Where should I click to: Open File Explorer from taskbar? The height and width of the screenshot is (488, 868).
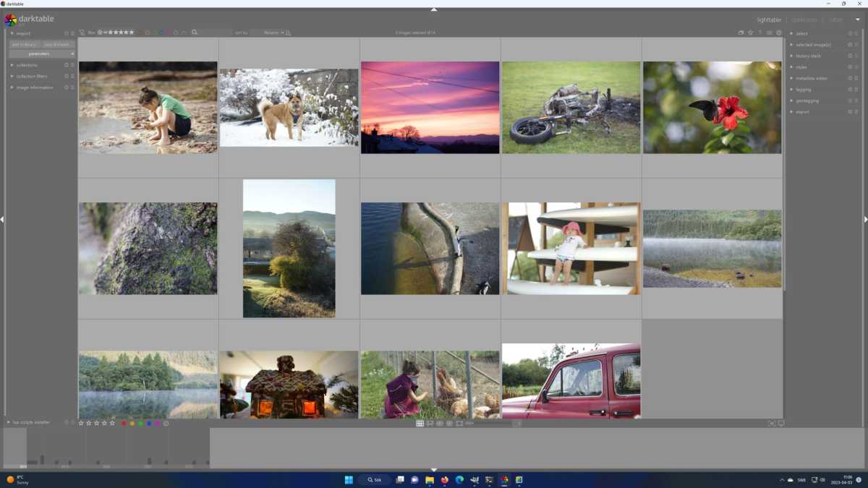(430, 479)
